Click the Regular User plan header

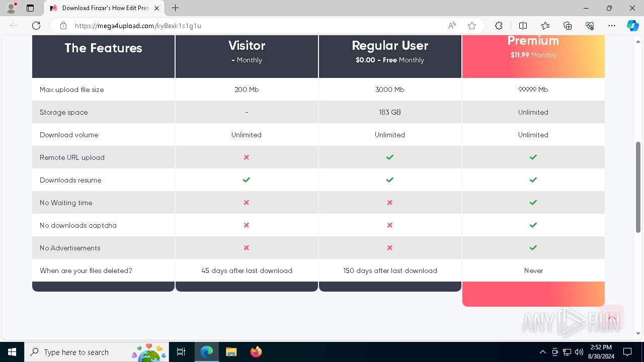pyautogui.click(x=390, y=56)
